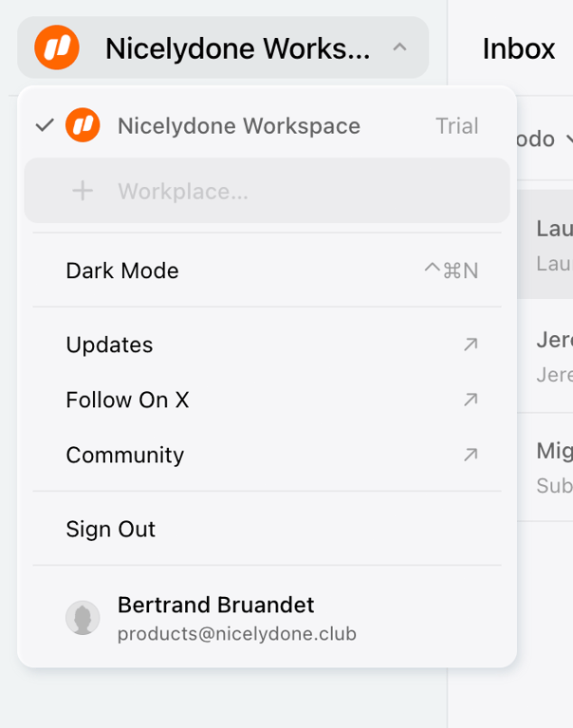Click the Bertrand Bruandet name
Image resolution: width=573 pixels, height=728 pixels.
(215, 605)
